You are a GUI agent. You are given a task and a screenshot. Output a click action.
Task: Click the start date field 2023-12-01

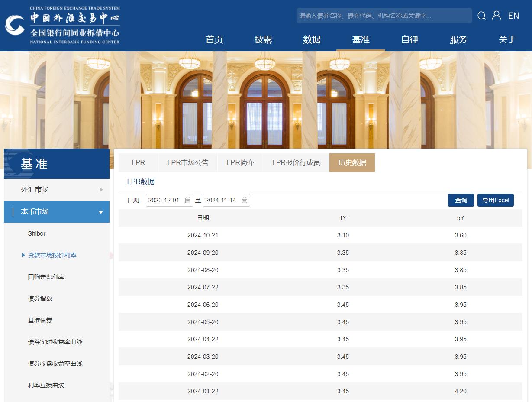click(x=164, y=200)
